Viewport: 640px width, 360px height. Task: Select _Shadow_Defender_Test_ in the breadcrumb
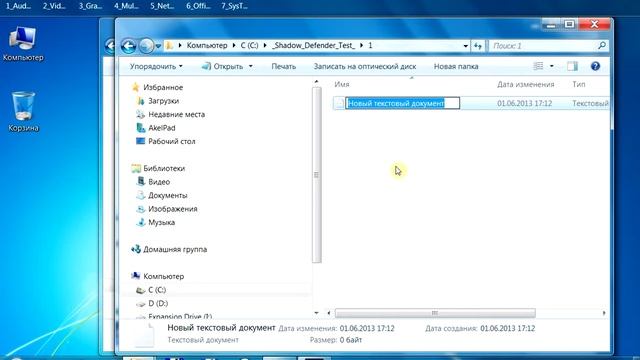[x=313, y=46]
